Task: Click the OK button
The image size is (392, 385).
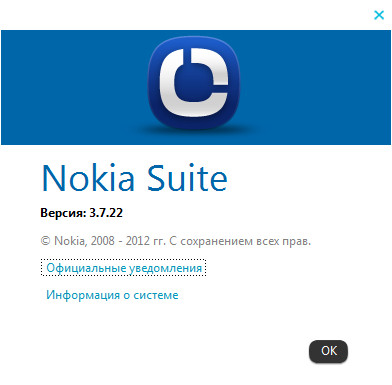Action: [x=328, y=351]
